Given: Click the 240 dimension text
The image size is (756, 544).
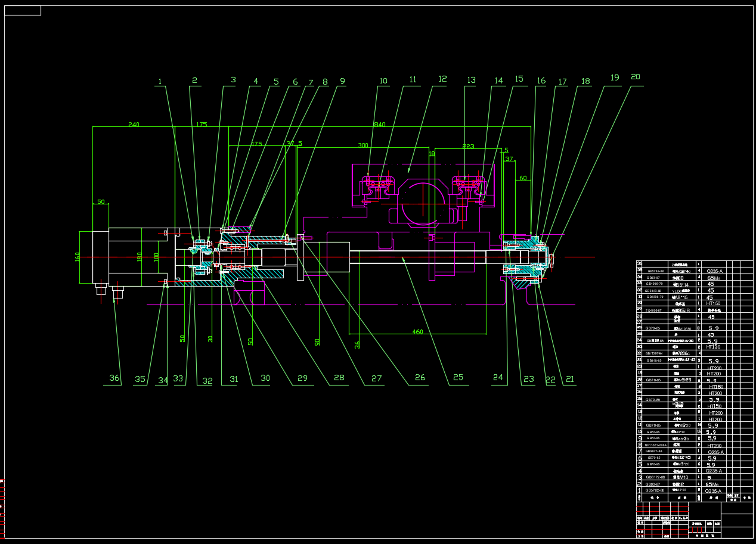Looking at the screenshot, I should [133, 125].
